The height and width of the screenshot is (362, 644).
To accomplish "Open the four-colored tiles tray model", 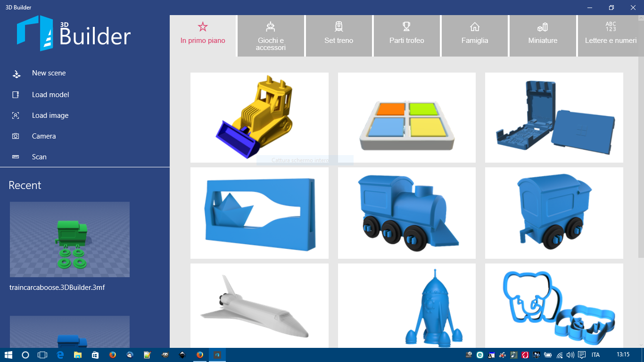I will click(407, 117).
